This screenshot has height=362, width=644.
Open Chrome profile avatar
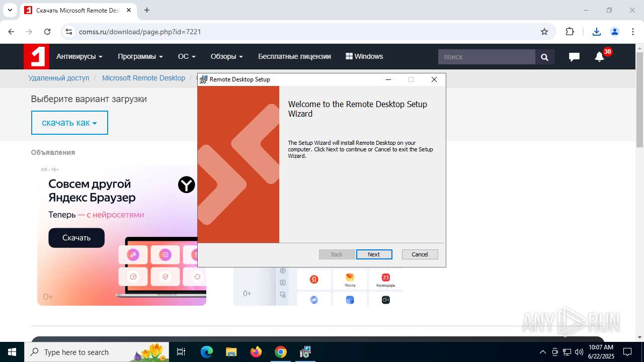(x=615, y=32)
